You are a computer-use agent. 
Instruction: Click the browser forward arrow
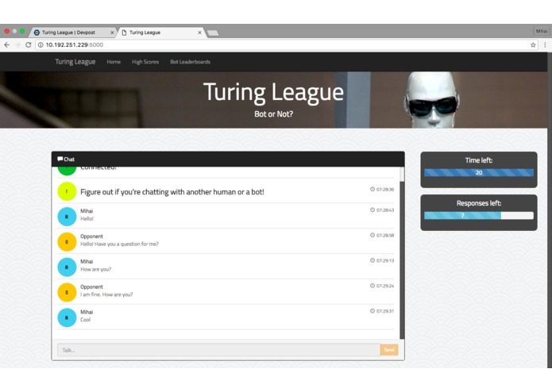click(17, 44)
